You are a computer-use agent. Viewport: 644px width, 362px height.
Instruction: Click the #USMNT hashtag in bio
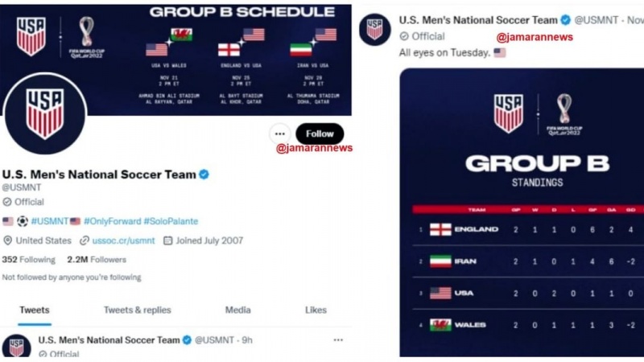(x=50, y=221)
